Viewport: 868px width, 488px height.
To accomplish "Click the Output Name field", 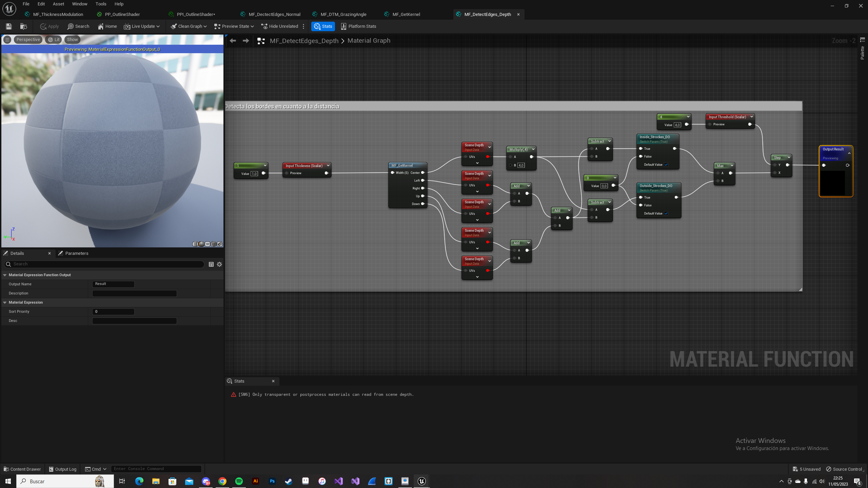I will click(x=113, y=284).
